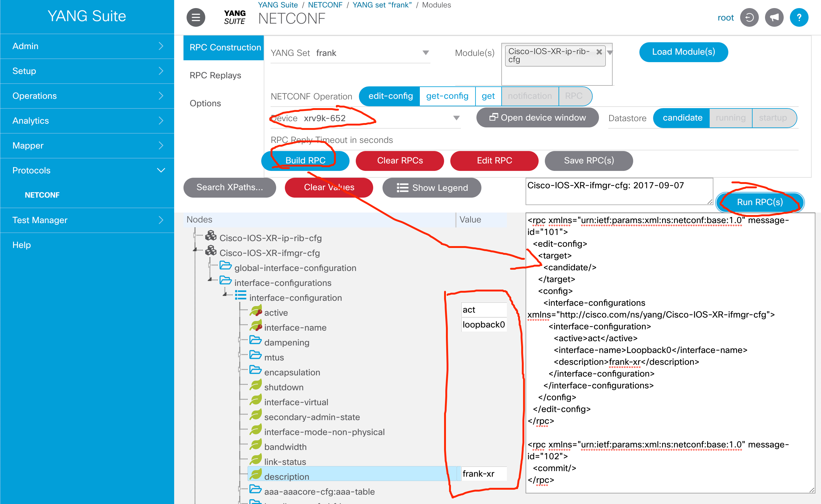This screenshot has height=504, width=821.
Task: Click the encapsulation folder icon
Action: pyautogui.click(x=256, y=370)
